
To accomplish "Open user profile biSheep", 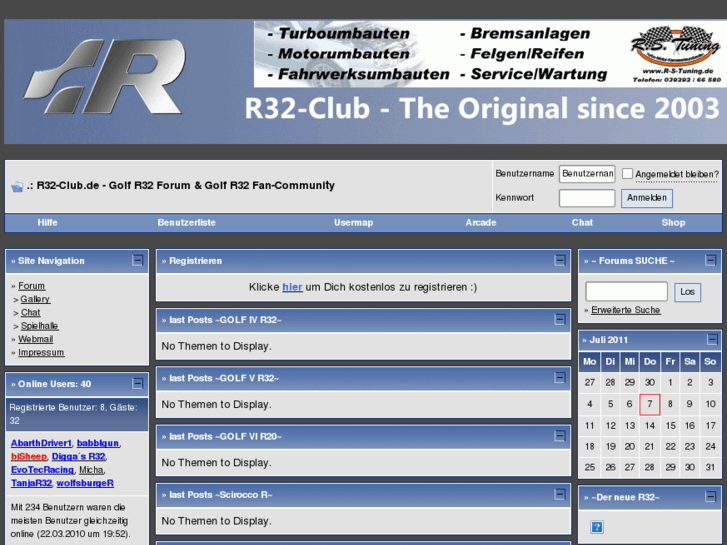I will (x=29, y=456).
